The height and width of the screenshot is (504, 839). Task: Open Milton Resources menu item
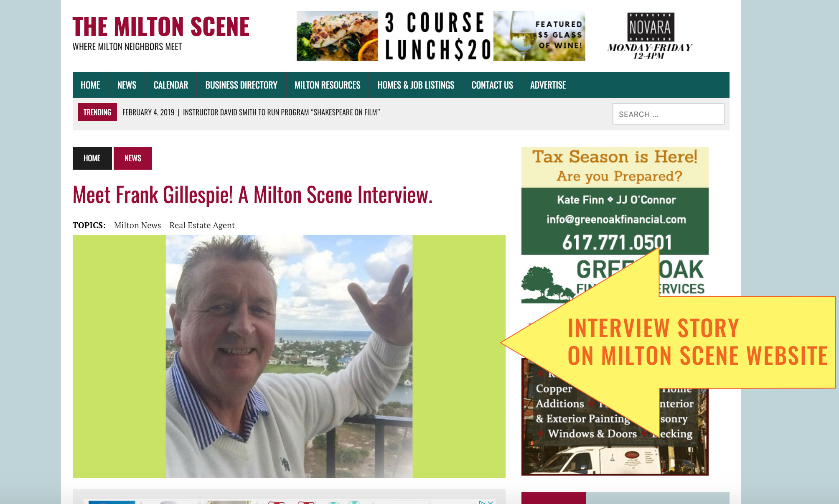click(327, 85)
